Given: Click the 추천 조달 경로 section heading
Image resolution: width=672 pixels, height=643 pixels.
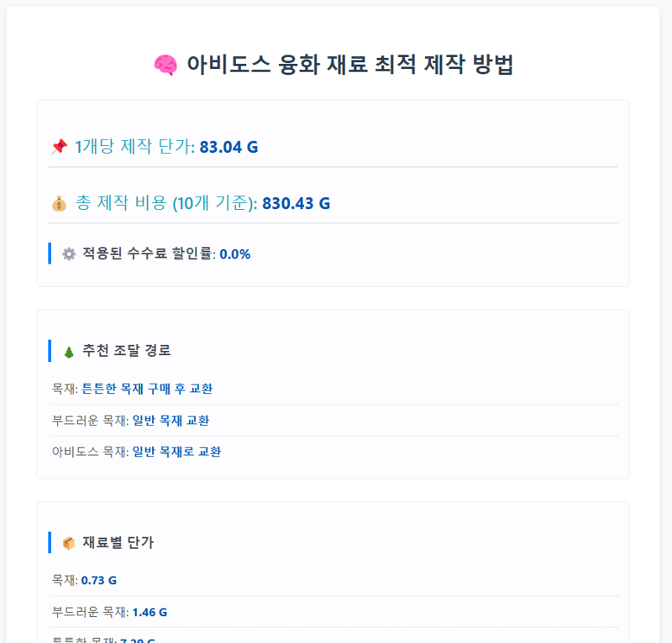Looking at the screenshot, I should tap(127, 350).
